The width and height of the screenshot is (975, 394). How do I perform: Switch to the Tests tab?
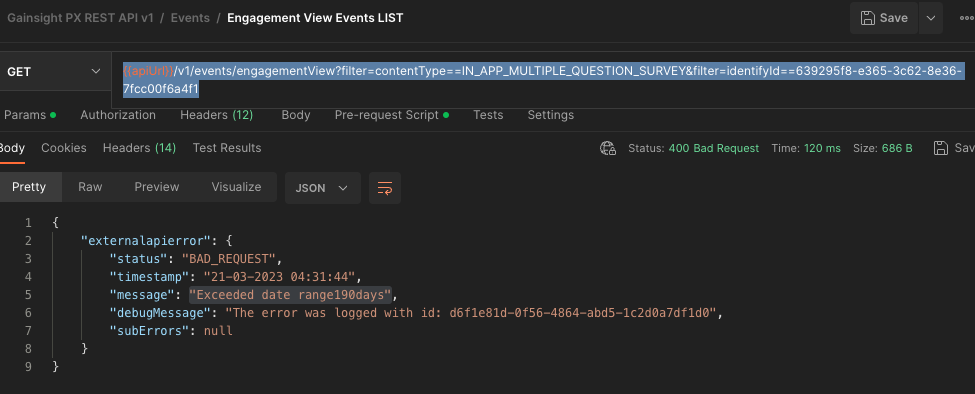coord(488,115)
